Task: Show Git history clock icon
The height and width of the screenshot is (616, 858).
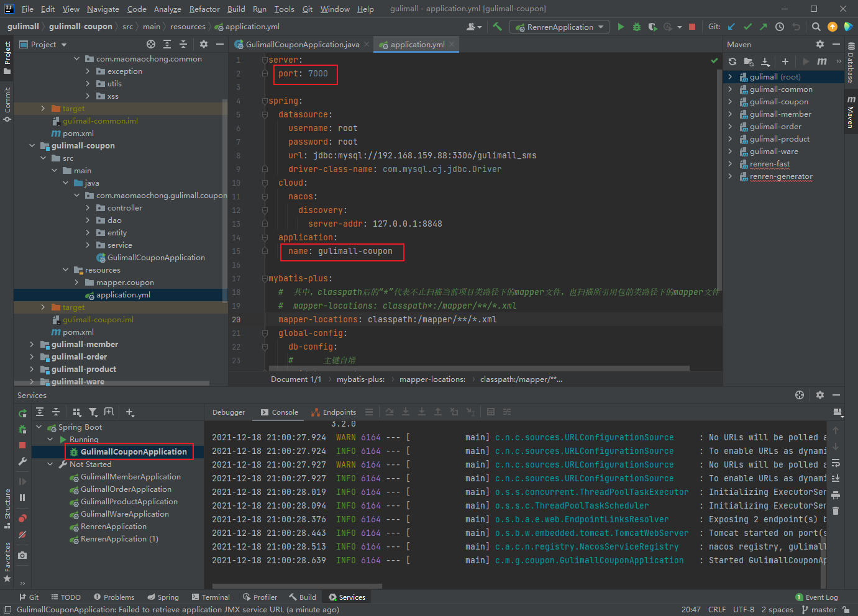Action: pyautogui.click(x=780, y=27)
